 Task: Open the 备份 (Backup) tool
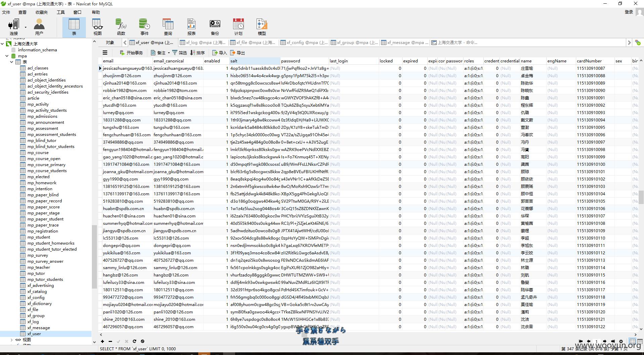pyautogui.click(x=215, y=27)
